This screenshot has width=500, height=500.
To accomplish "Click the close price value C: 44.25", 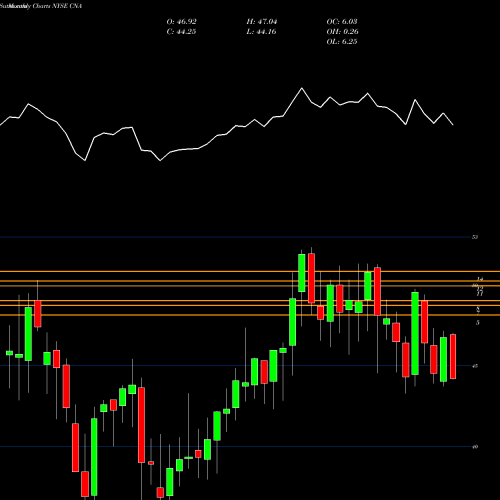I will pyautogui.click(x=181, y=32).
